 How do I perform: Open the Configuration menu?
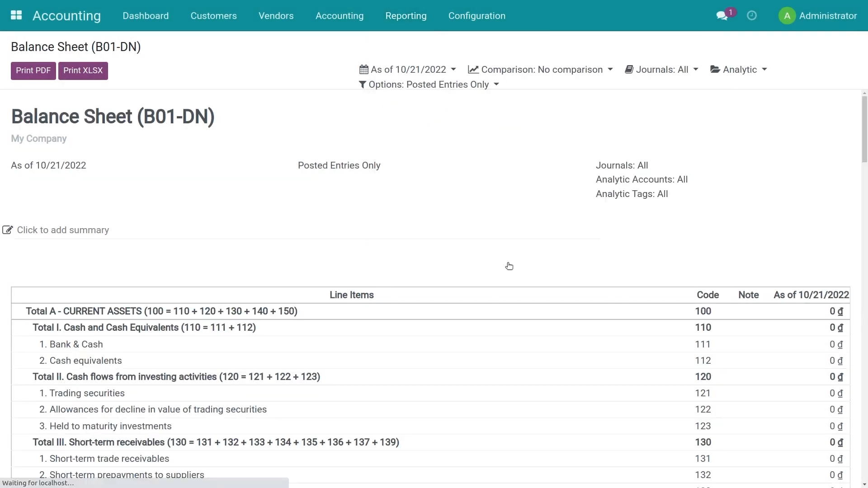coord(476,16)
